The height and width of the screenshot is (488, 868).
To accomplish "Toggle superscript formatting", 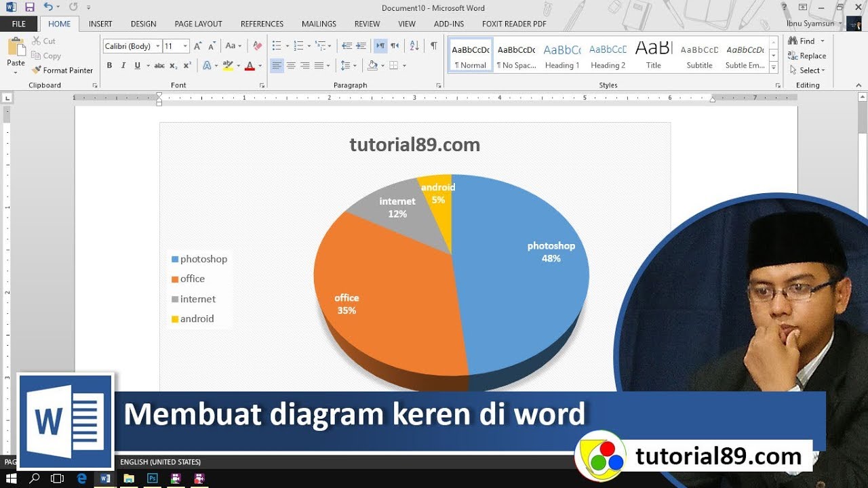I will click(187, 66).
